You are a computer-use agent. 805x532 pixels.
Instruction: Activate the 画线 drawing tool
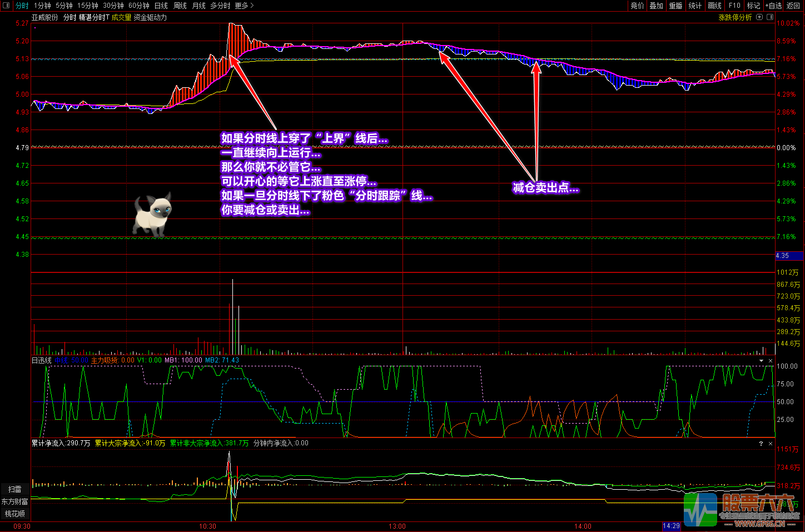click(x=715, y=6)
